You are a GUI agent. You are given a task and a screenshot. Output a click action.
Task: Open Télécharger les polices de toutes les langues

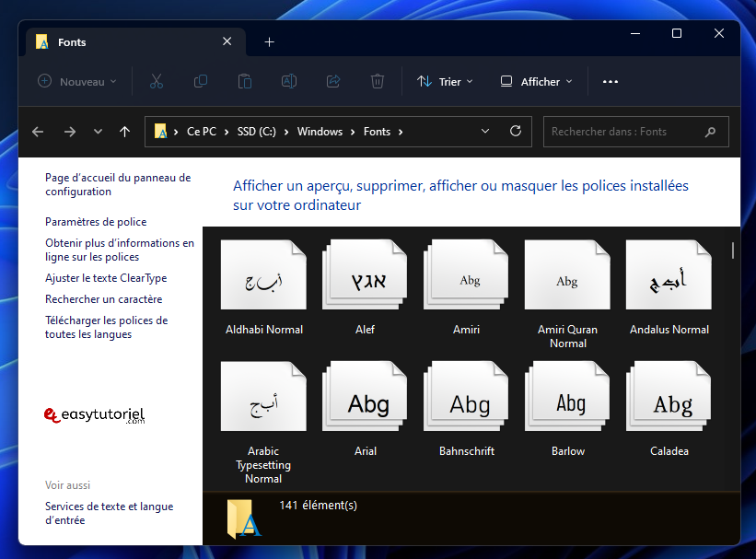[107, 328]
